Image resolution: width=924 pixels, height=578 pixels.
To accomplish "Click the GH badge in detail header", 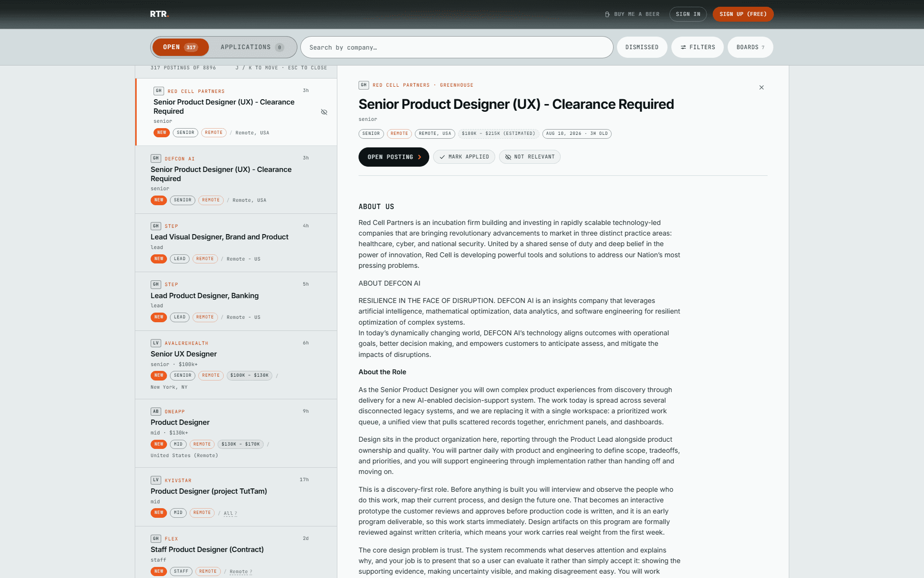I will 364,85.
